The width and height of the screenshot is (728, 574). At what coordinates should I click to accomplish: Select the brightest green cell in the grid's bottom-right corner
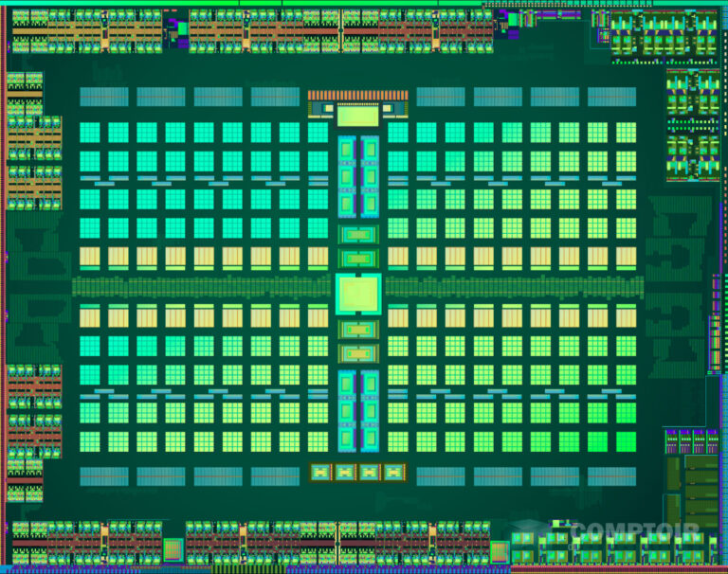pos(626,441)
